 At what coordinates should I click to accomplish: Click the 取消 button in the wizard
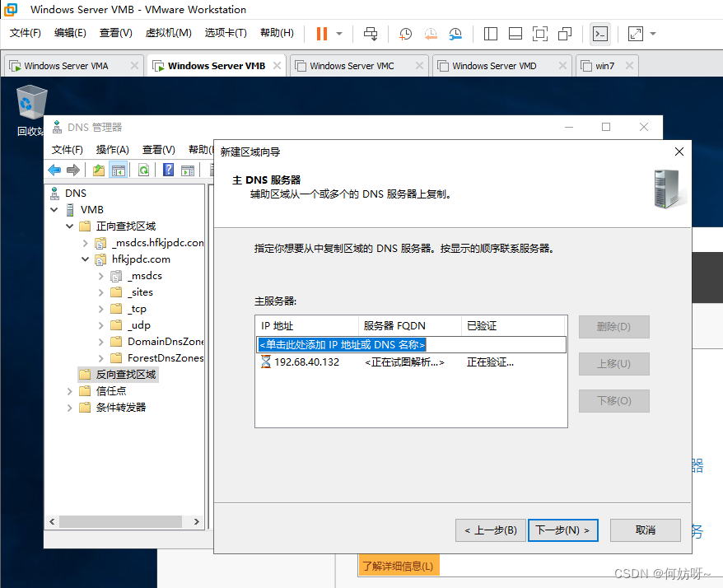(646, 530)
